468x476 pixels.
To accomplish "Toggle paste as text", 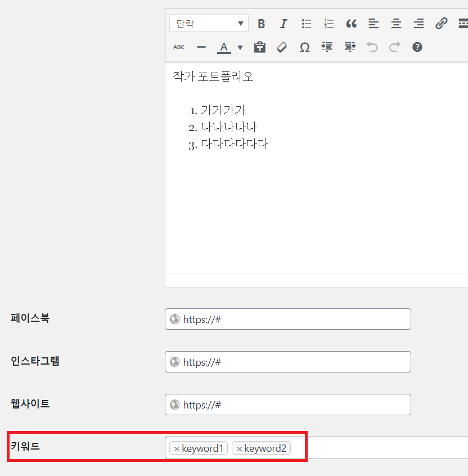I will point(260,47).
